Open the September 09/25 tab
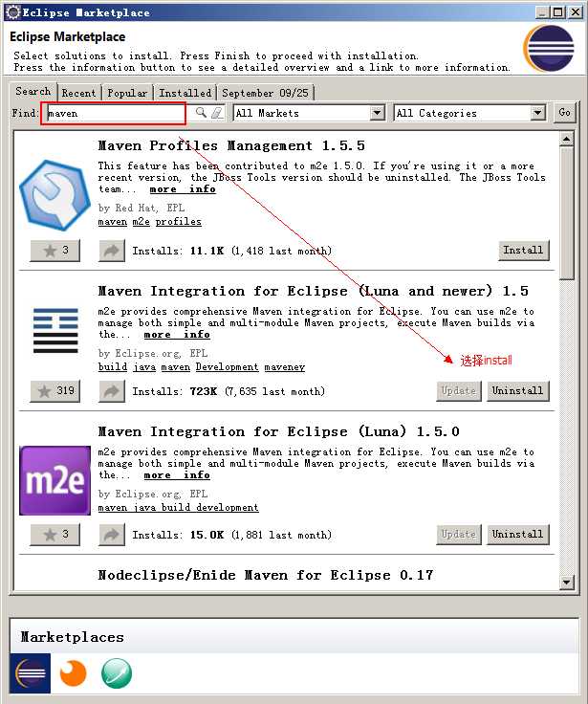The height and width of the screenshot is (704, 588). [265, 93]
